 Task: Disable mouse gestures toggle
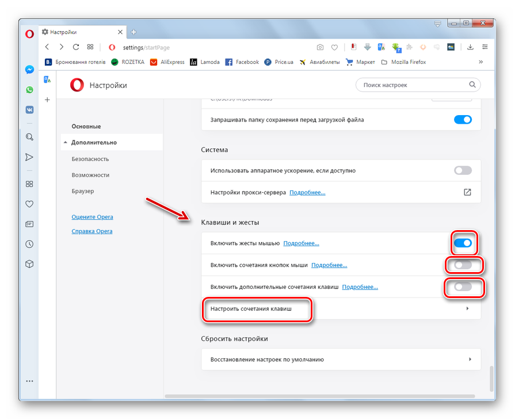(463, 243)
